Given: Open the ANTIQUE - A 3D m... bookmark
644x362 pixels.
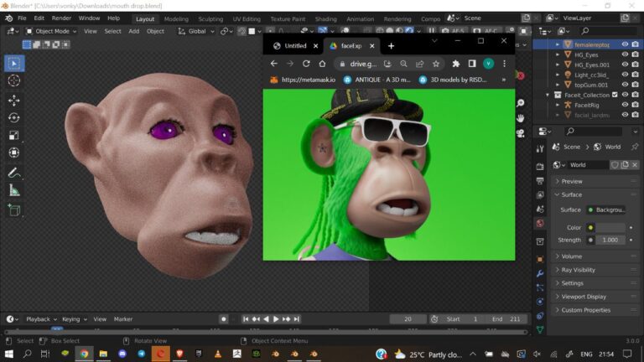Looking at the screenshot, I should (x=377, y=80).
